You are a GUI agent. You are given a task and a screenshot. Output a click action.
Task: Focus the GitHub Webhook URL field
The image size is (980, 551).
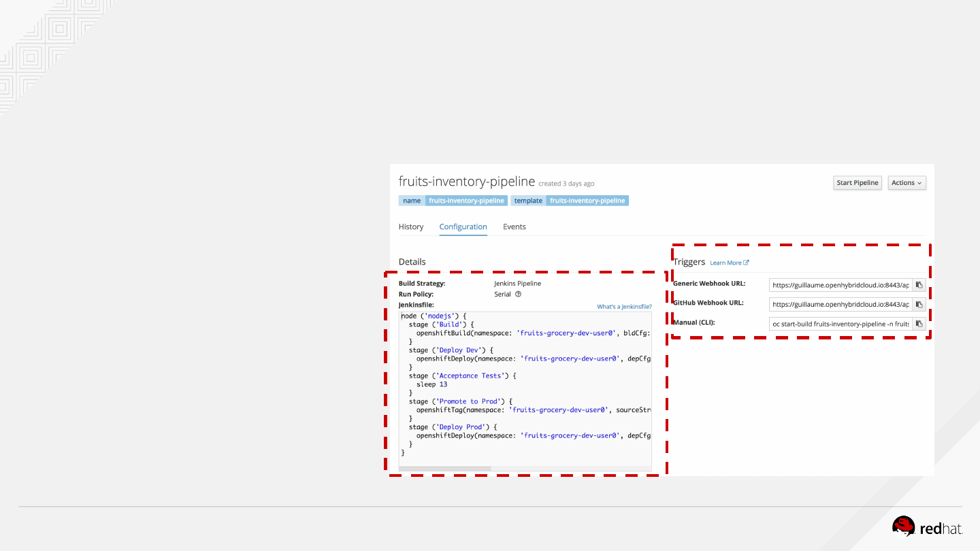tap(840, 304)
